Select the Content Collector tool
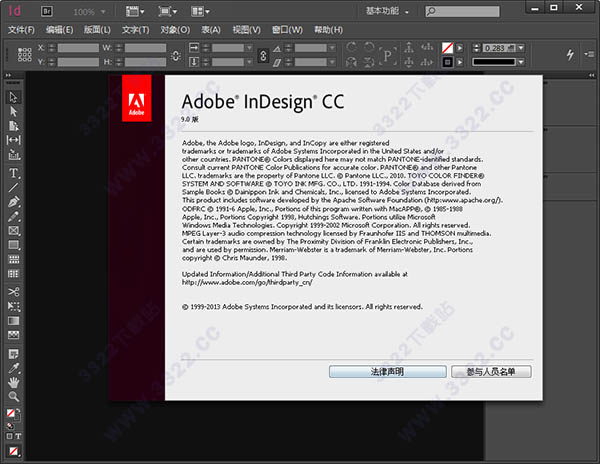 coord(13,155)
